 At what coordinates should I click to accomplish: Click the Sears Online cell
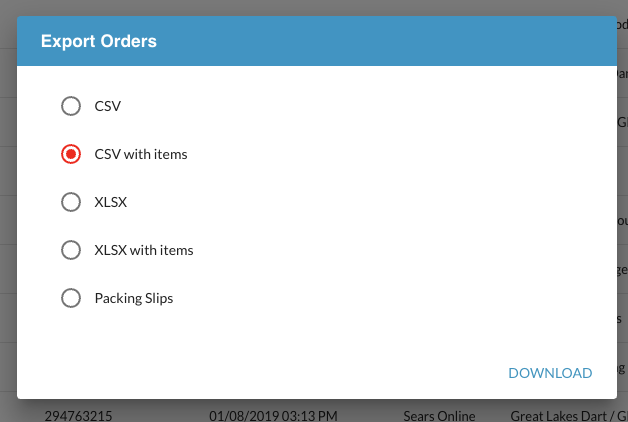(442, 413)
